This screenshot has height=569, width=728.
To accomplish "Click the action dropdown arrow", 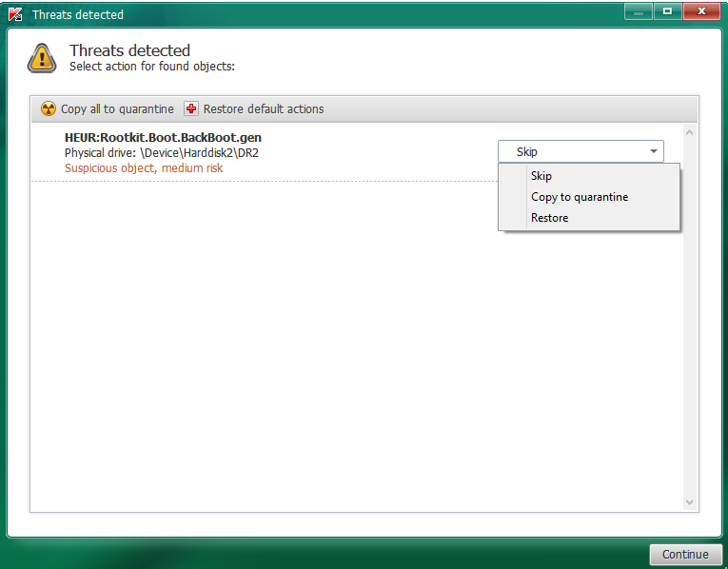I will click(x=654, y=151).
